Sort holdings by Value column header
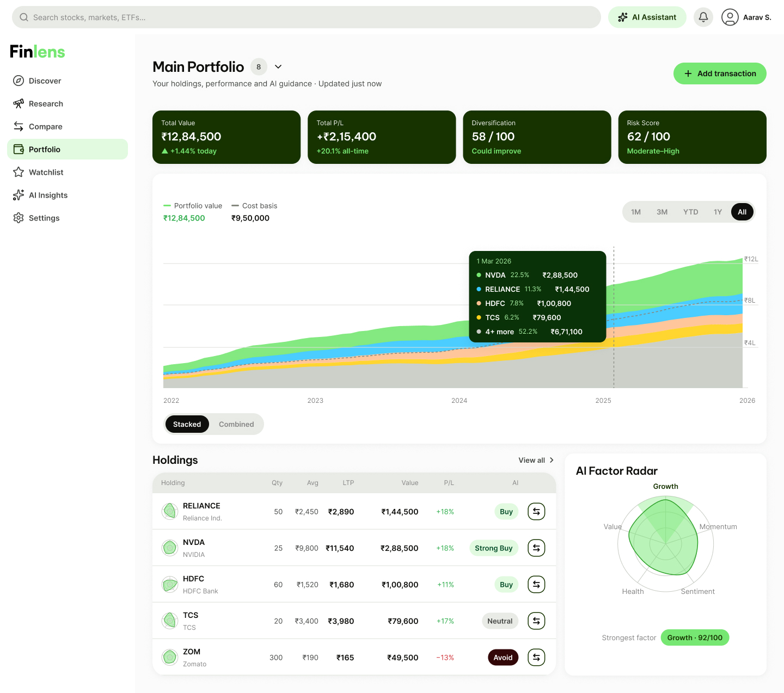Viewport: 784px width, 693px height. (410, 483)
